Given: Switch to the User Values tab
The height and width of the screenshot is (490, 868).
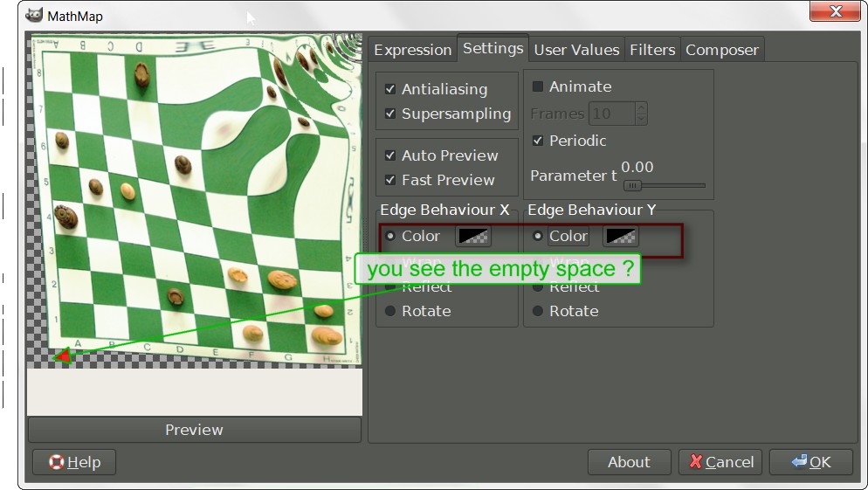Looking at the screenshot, I should [576, 50].
